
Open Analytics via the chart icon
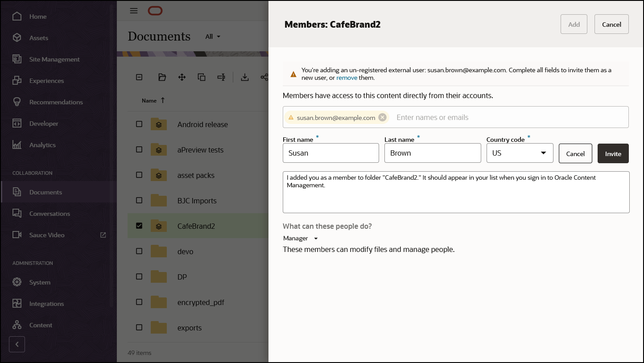17,145
